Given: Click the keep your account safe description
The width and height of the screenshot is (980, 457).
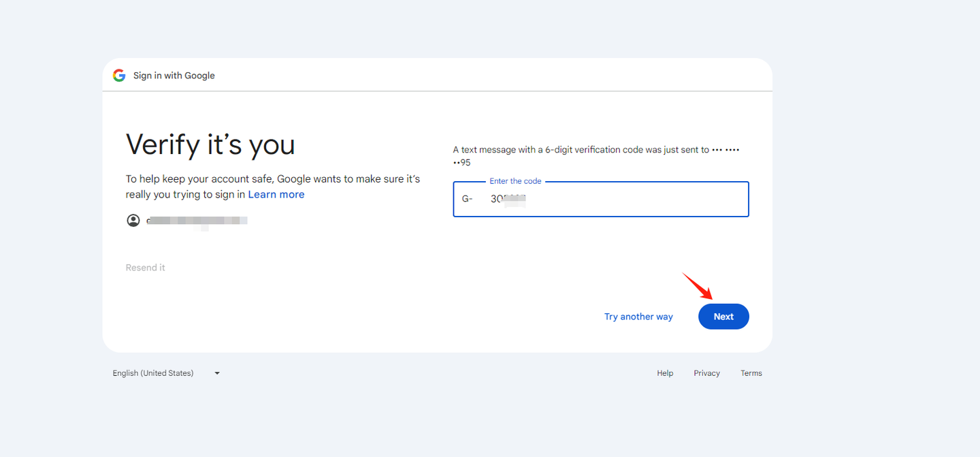Looking at the screenshot, I should point(272,179).
